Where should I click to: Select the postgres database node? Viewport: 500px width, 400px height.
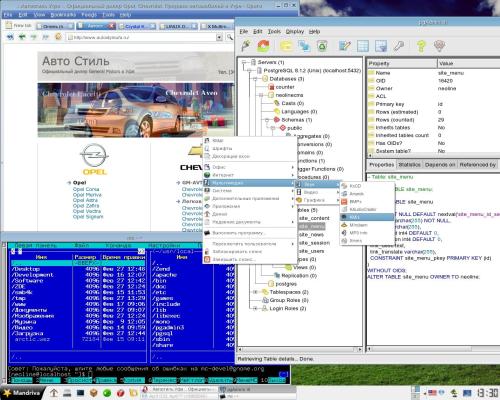coord(286,284)
